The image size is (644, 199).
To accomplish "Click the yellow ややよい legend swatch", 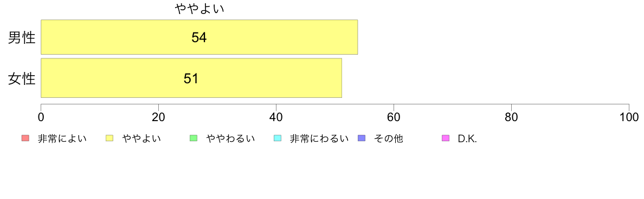I will (110, 138).
